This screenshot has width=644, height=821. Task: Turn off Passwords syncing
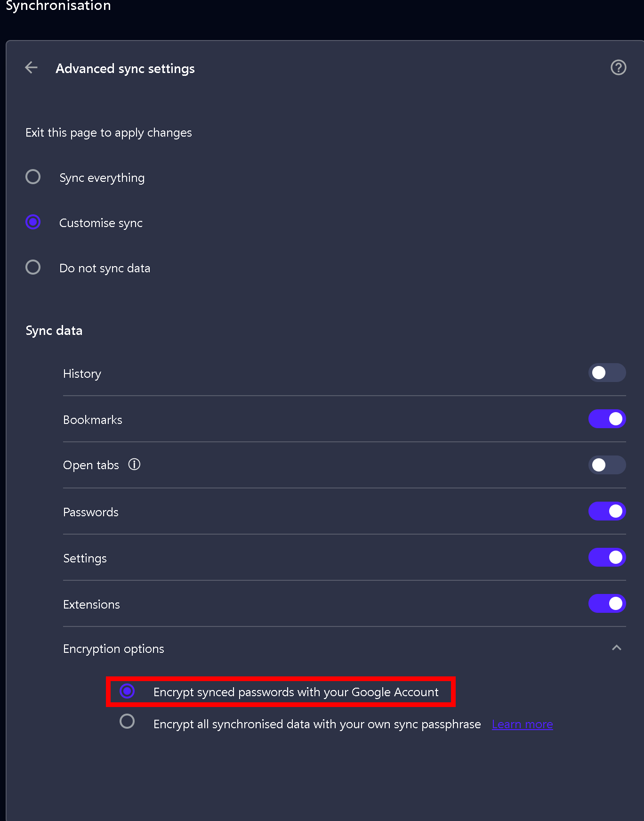607,511
